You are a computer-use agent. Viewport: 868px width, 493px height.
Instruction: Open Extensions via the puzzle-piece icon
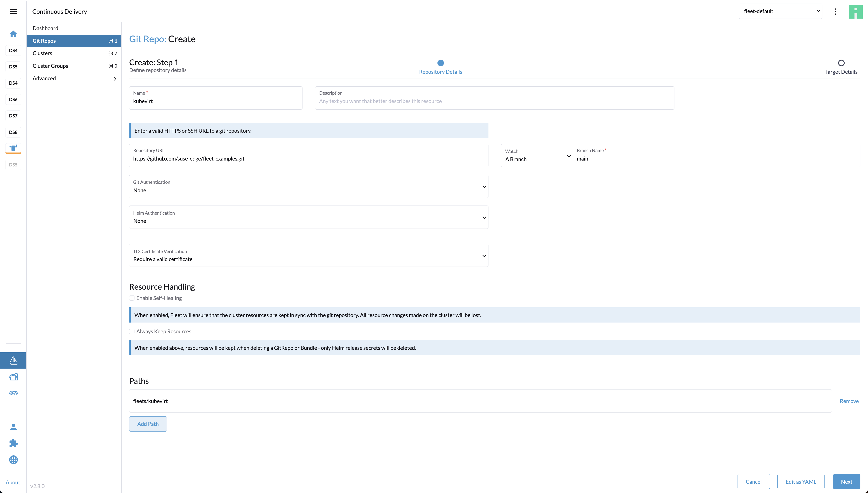(13, 443)
